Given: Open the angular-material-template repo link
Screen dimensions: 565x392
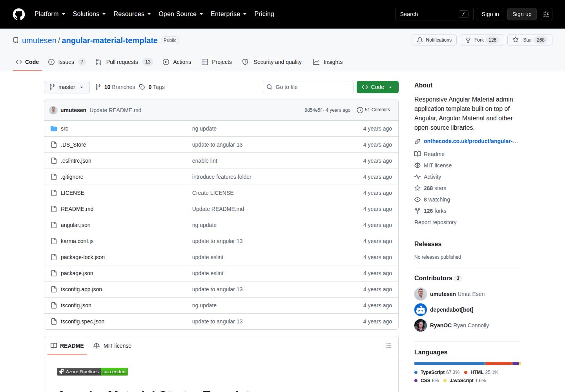Looking at the screenshot, I should (110, 40).
